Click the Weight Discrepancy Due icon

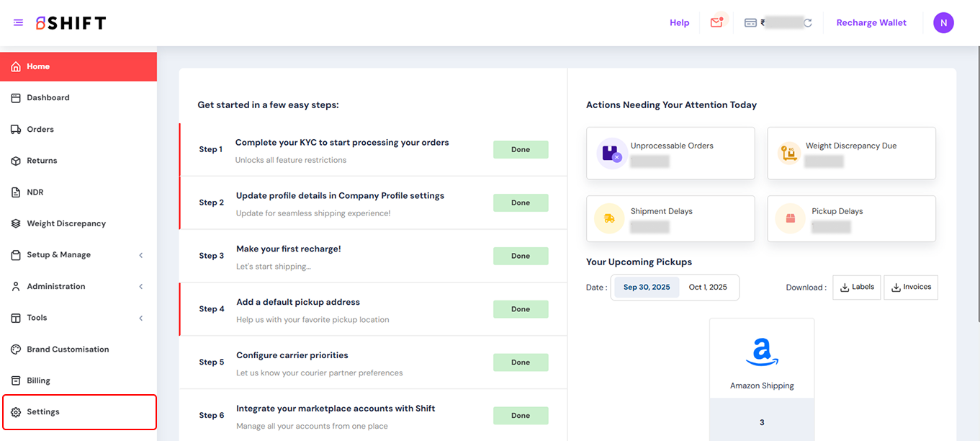[789, 153]
